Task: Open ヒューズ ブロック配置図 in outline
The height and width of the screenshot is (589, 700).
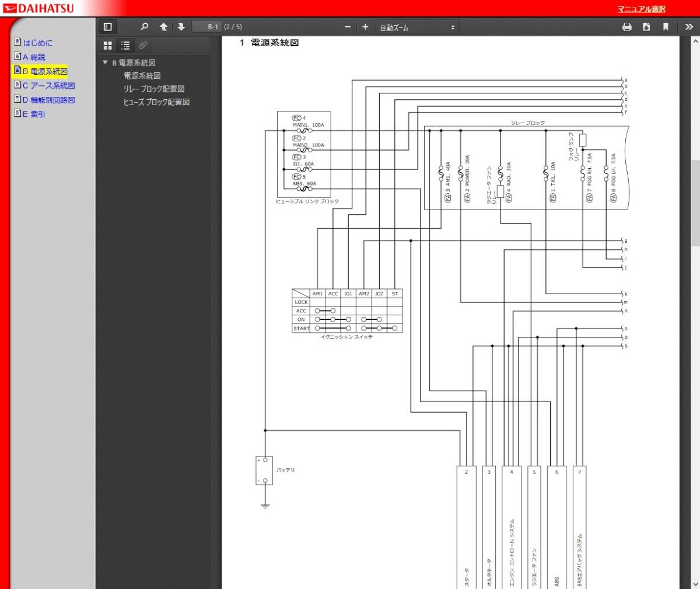Action: [156, 102]
